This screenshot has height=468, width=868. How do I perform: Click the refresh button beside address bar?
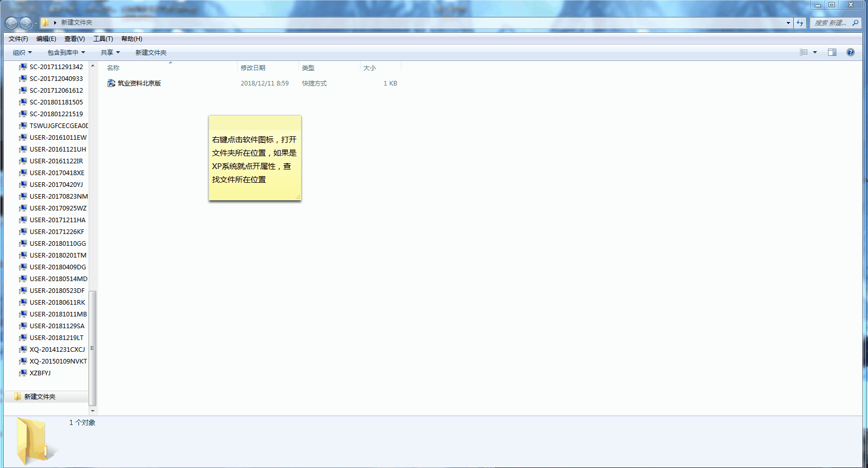pyautogui.click(x=800, y=23)
